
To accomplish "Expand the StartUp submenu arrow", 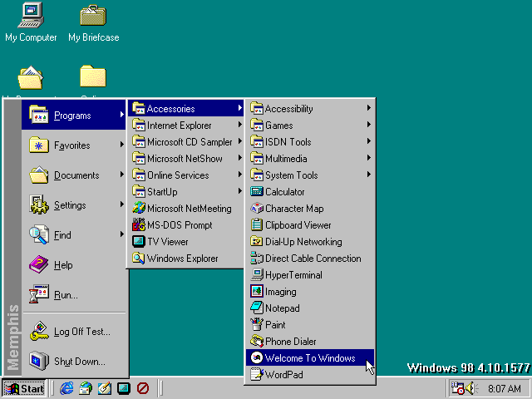I will (x=240, y=191).
